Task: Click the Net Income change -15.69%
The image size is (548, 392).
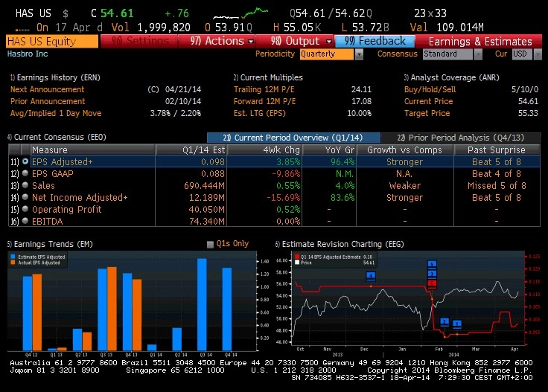Action: [x=284, y=198]
